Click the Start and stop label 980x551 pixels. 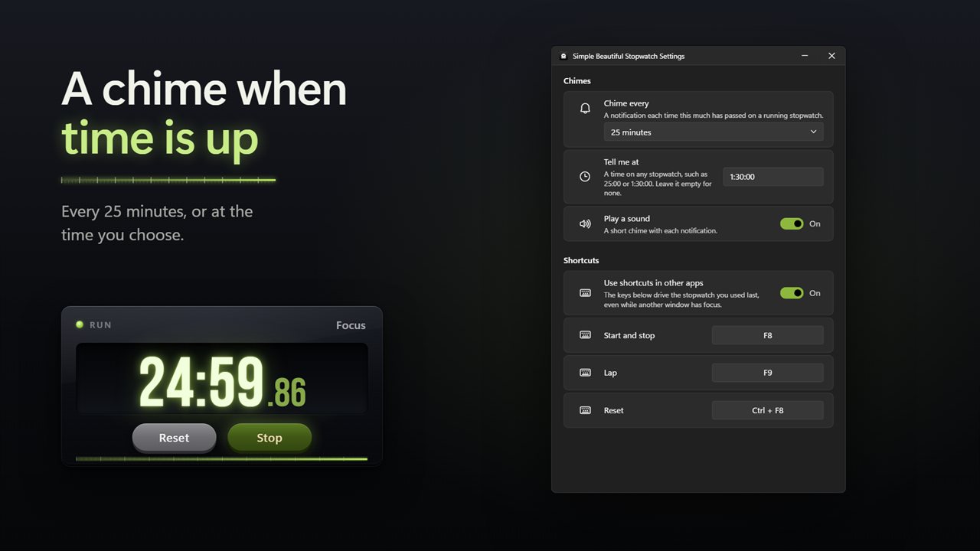(629, 335)
